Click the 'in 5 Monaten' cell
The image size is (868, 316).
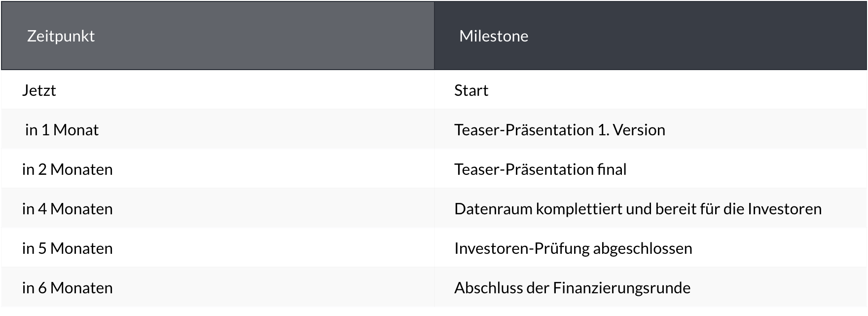[x=67, y=248]
